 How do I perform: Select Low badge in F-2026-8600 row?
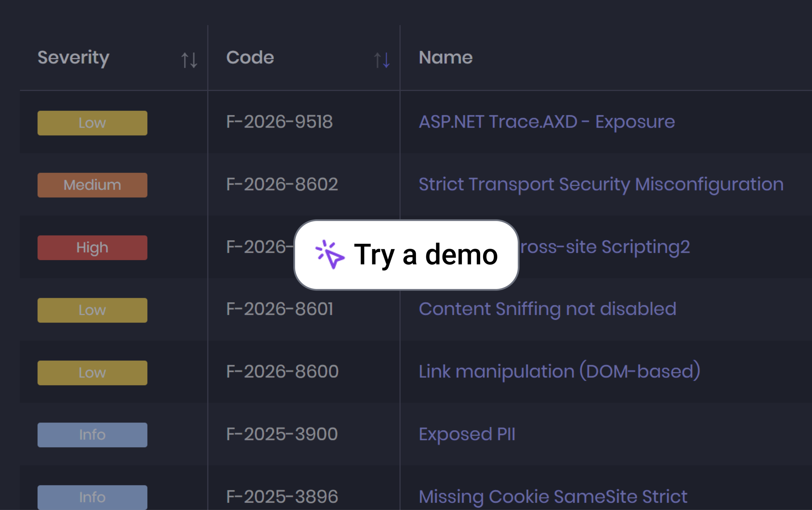click(92, 373)
